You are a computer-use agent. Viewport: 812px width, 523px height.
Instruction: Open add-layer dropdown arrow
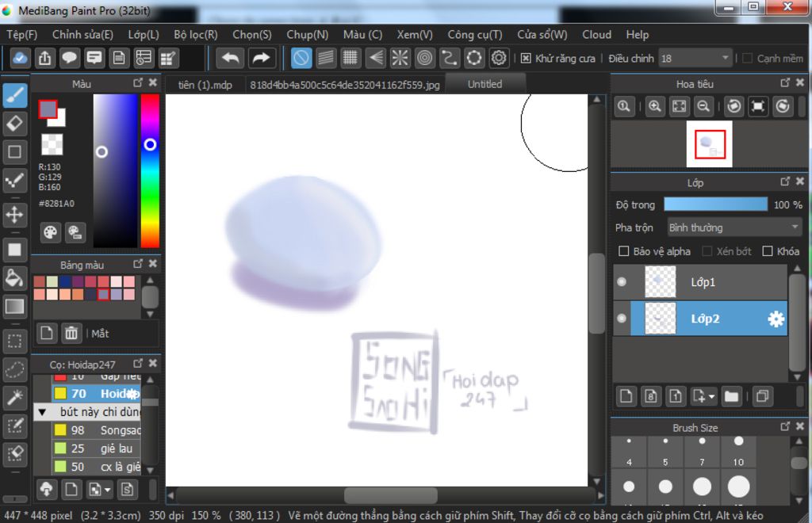(x=711, y=397)
